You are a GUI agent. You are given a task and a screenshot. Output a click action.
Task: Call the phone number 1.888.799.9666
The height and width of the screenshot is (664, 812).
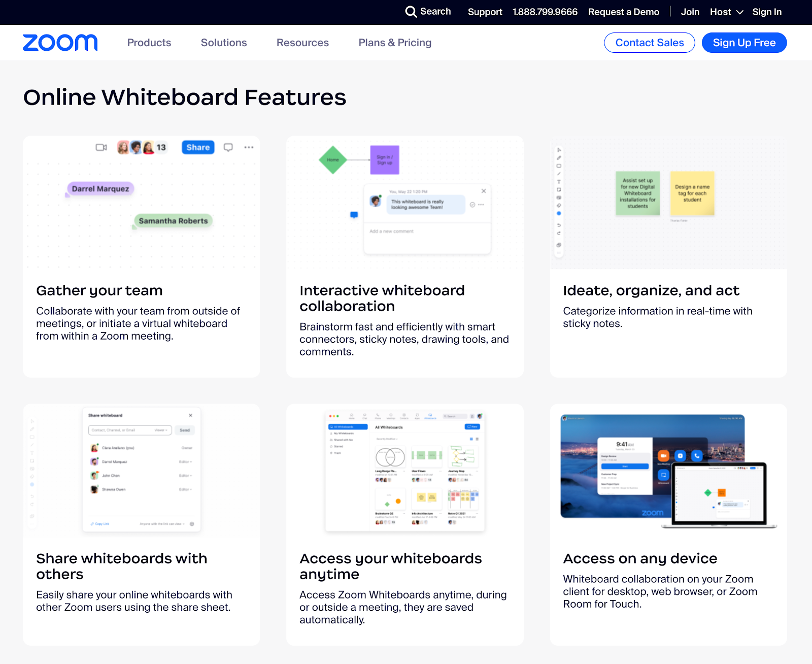pyautogui.click(x=545, y=12)
